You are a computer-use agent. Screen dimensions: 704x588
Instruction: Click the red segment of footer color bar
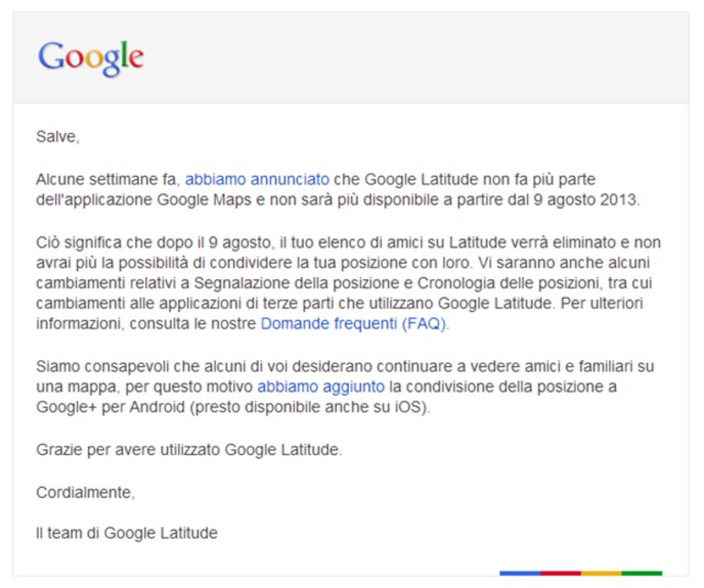tap(561, 573)
